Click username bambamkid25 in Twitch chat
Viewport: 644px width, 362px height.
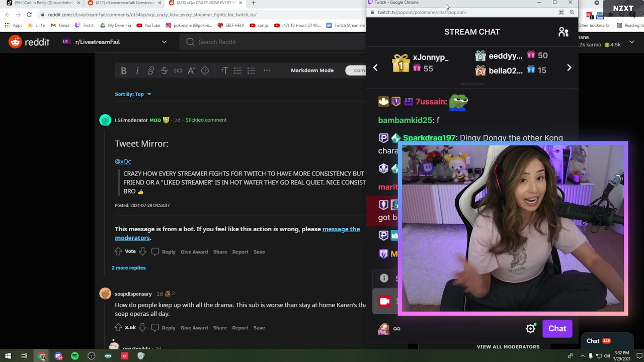(405, 120)
